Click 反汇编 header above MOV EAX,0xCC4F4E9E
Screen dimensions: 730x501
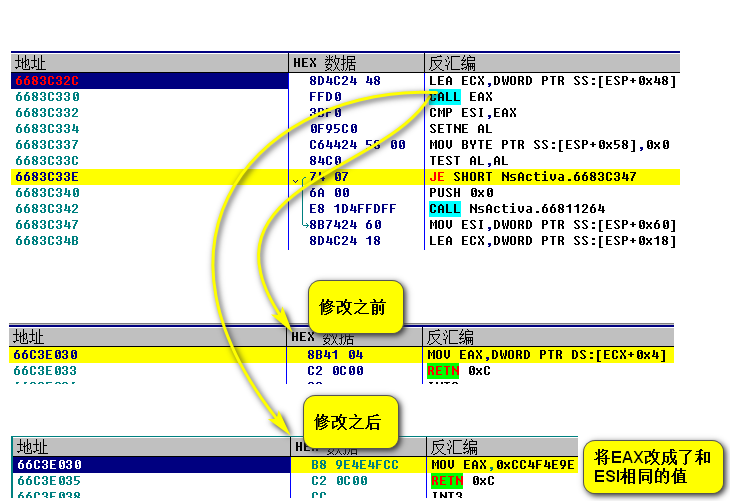coord(453,447)
